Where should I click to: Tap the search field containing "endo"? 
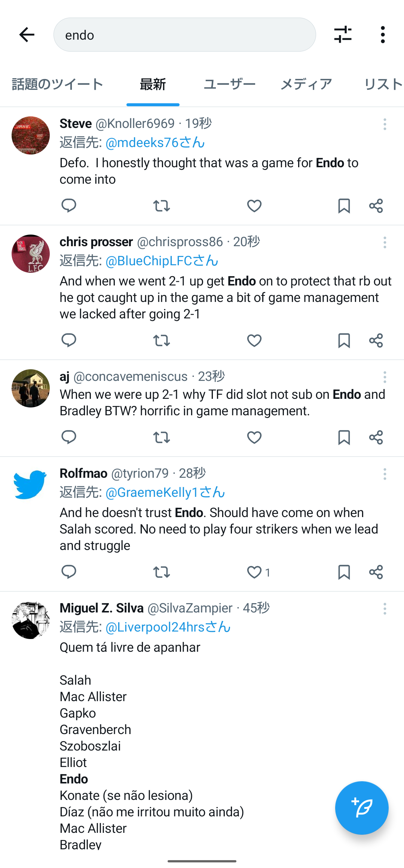pyautogui.click(x=185, y=35)
